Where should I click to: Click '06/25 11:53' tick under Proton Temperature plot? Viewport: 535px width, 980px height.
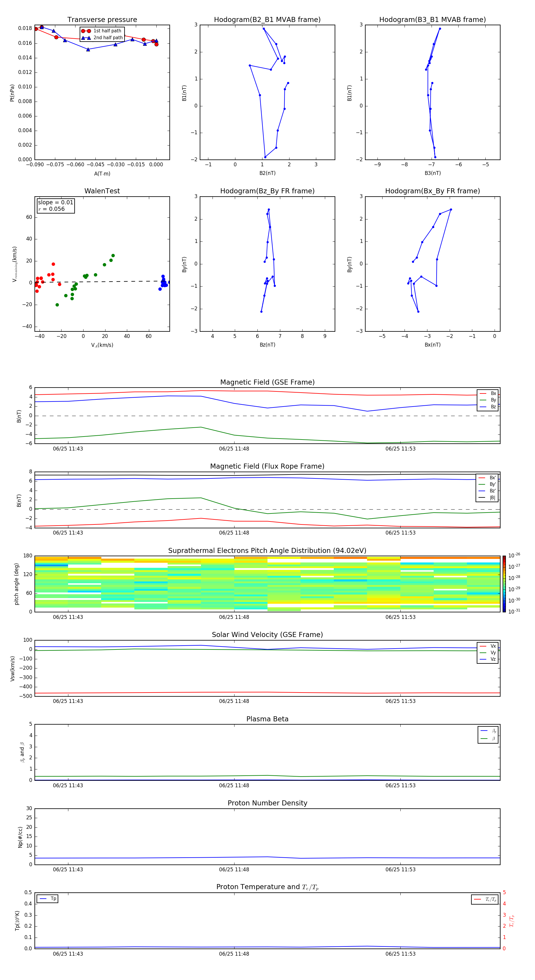[400, 954]
